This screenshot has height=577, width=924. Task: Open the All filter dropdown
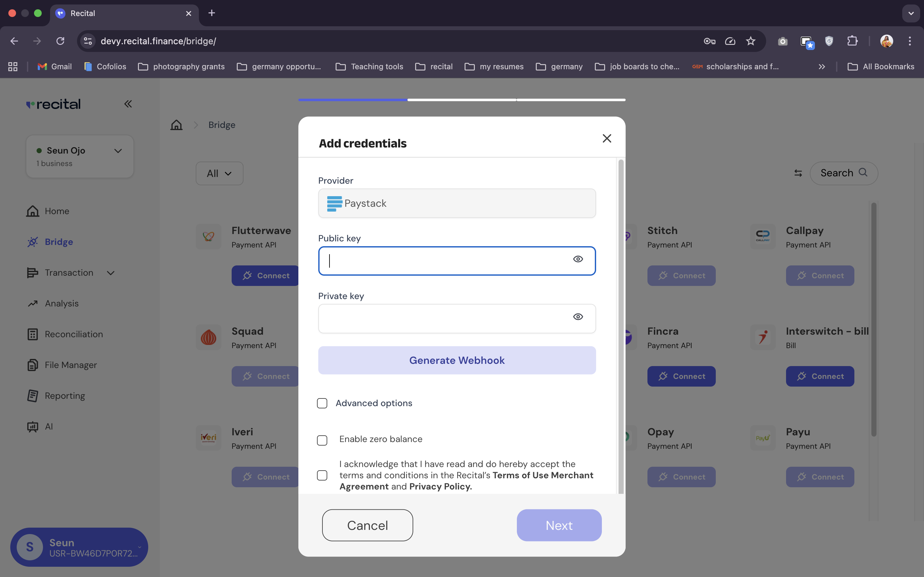click(x=219, y=173)
